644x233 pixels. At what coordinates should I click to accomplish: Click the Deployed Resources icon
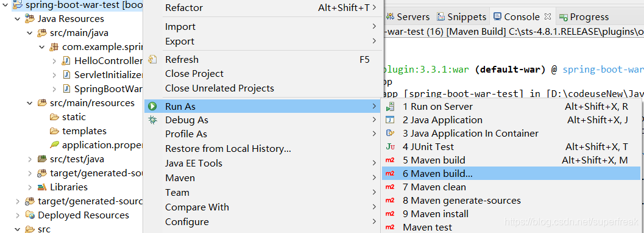[x=30, y=215]
